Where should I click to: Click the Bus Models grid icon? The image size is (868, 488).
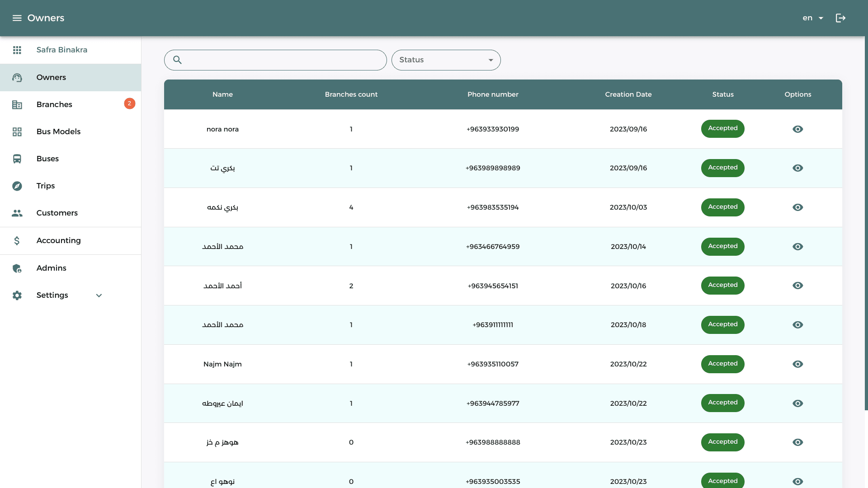[x=17, y=132]
